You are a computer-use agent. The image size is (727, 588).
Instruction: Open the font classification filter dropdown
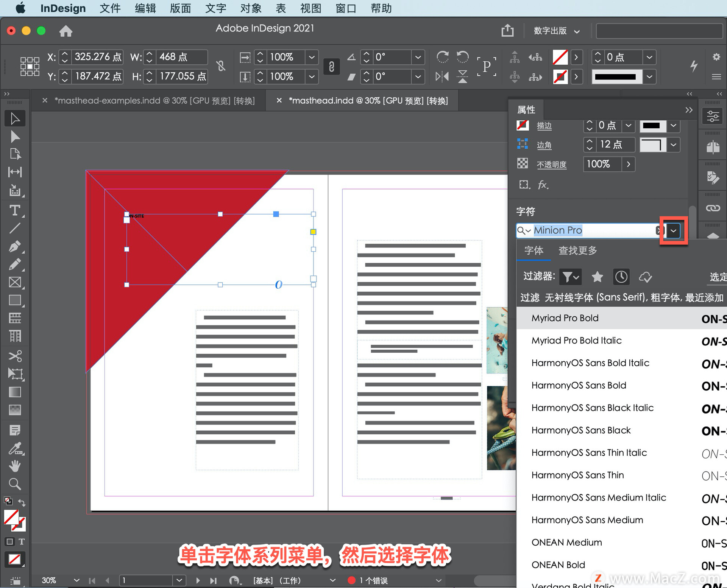(570, 277)
